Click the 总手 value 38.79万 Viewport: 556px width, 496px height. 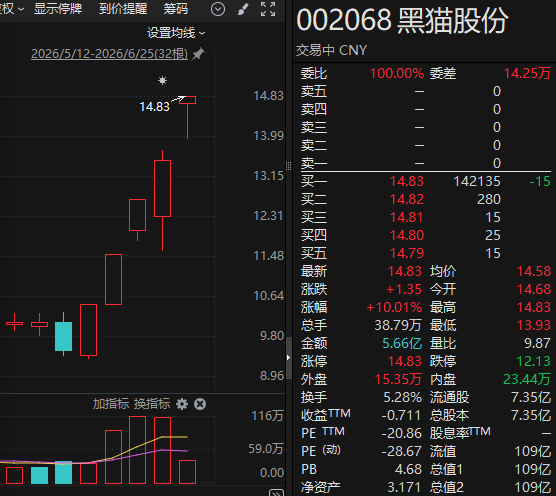click(x=398, y=325)
